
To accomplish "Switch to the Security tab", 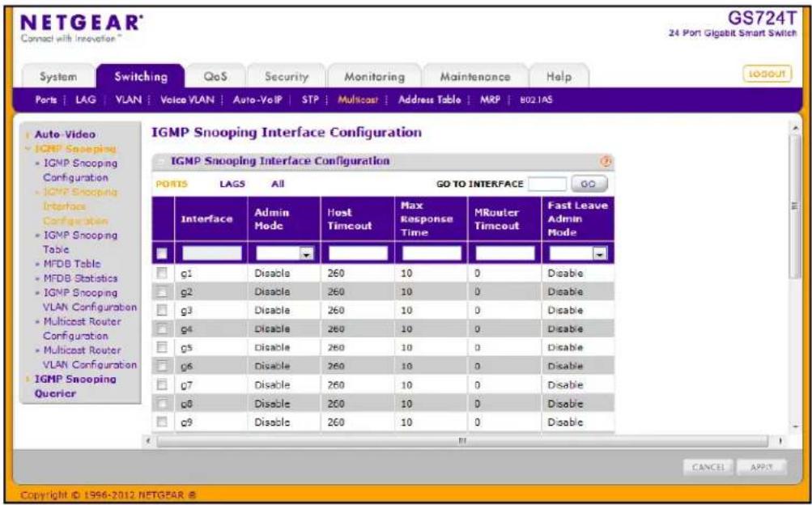I will (287, 77).
